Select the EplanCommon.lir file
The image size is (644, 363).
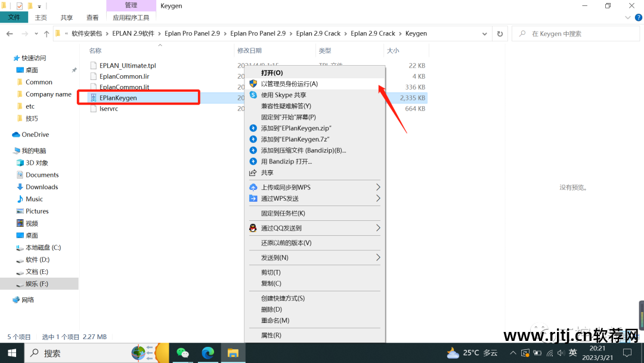point(124,76)
